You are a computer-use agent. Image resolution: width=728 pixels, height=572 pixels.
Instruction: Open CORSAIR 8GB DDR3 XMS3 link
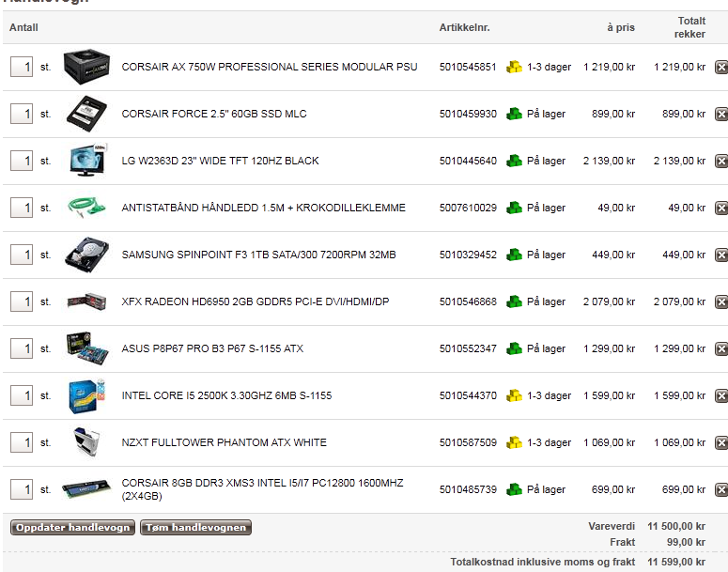(x=262, y=489)
